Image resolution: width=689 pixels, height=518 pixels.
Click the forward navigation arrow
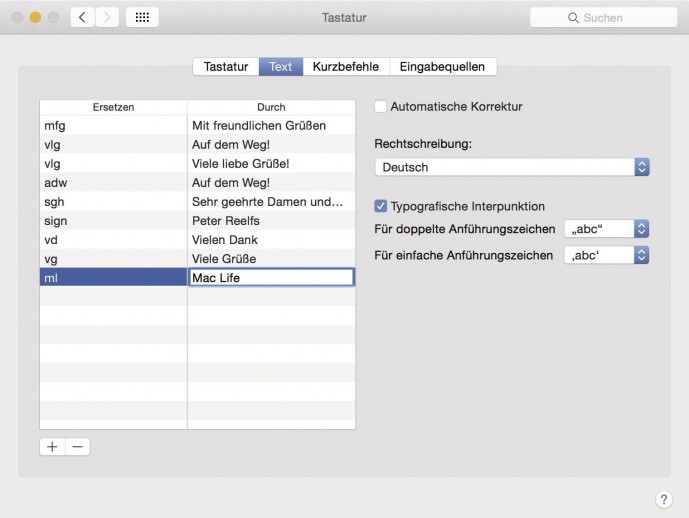(108, 18)
